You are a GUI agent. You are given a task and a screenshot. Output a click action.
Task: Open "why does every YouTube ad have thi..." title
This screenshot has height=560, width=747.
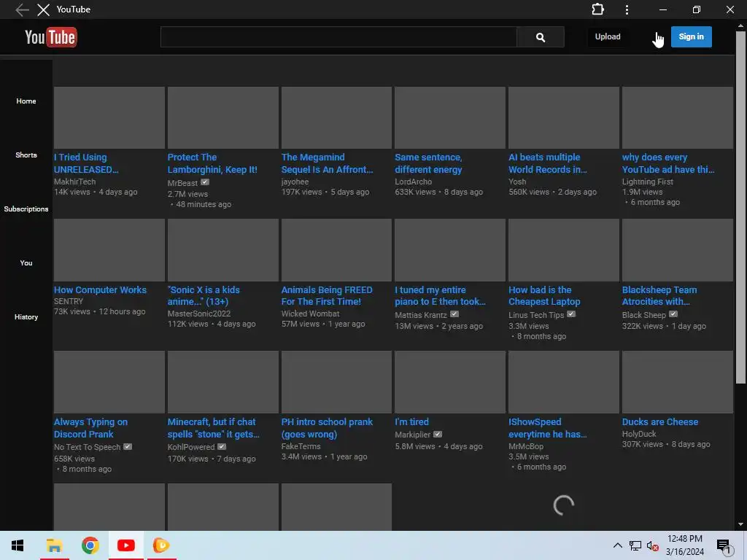point(668,163)
